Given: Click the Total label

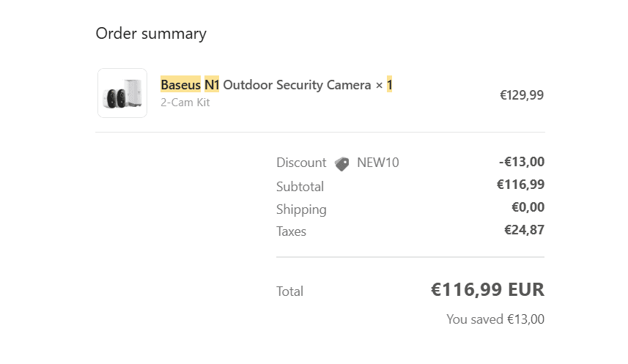Looking at the screenshot, I should pos(289,291).
